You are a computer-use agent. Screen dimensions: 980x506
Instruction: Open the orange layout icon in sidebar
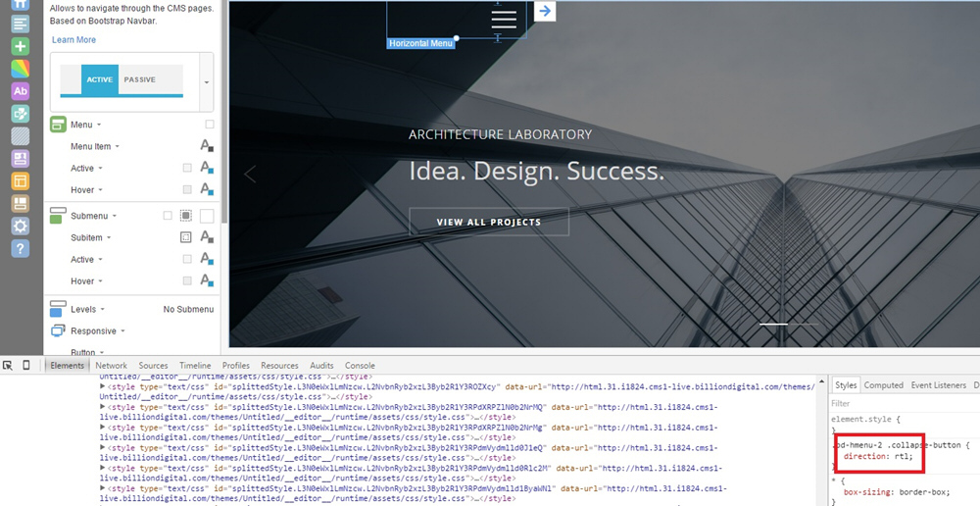pos(20,181)
